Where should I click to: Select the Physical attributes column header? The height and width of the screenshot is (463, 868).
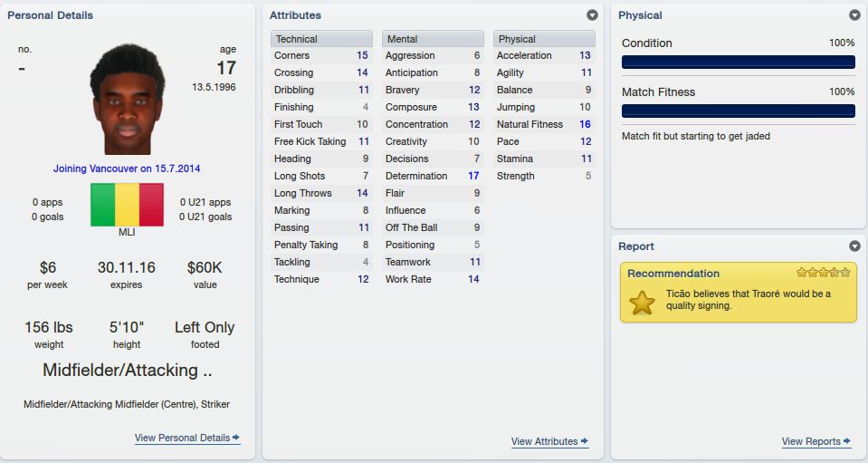pos(544,39)
